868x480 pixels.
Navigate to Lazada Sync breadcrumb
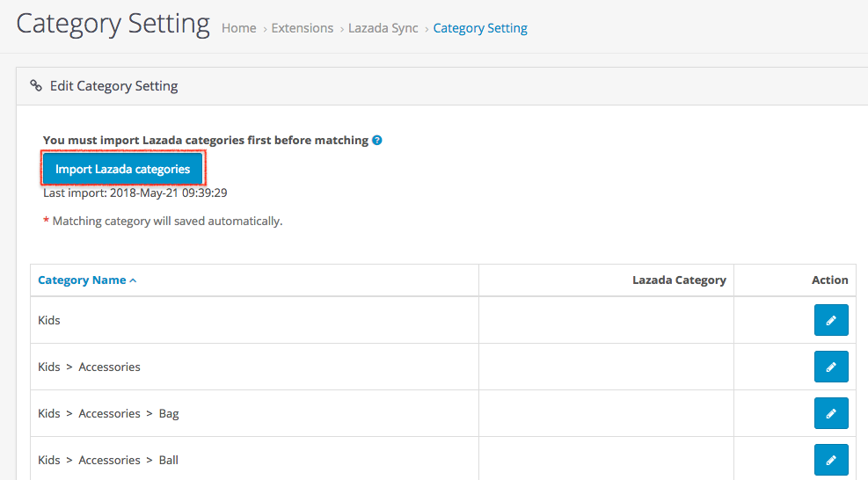tap(383, 28)
